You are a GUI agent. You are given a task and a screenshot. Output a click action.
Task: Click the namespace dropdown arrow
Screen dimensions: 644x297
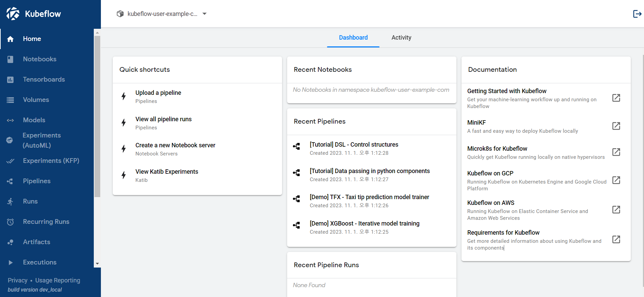(x=205, y=14)
